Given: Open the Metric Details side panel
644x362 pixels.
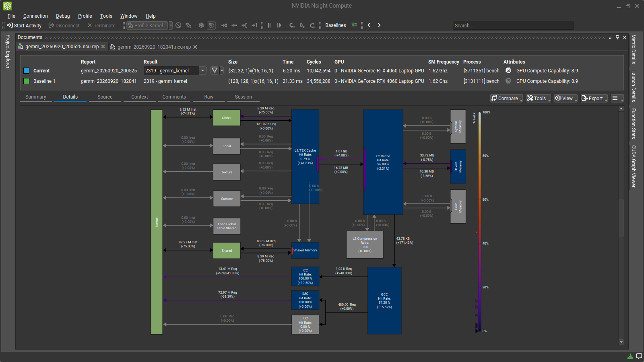Looking at the screenshot, I should coord(633,49).
